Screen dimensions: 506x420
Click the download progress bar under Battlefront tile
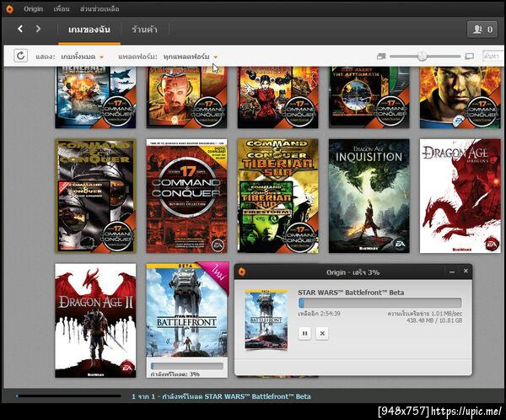[187, 366]
